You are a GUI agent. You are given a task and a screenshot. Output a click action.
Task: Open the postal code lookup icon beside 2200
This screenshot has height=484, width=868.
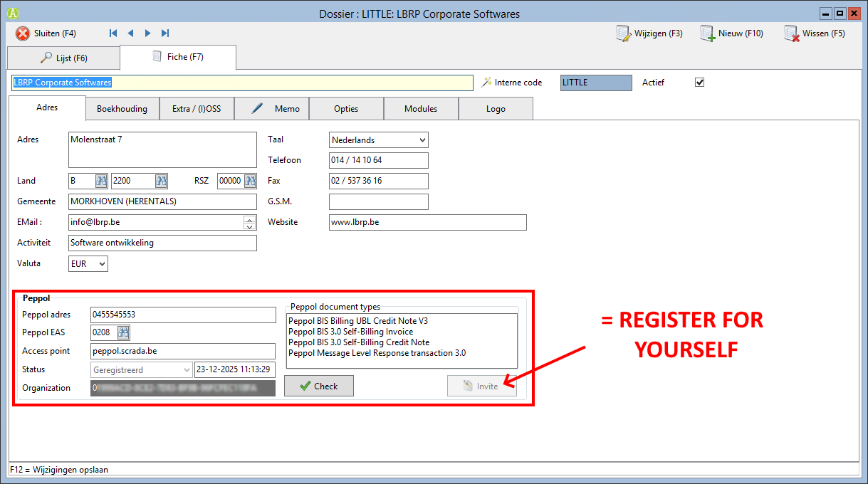pyautogui.click(x=161, y=181)
